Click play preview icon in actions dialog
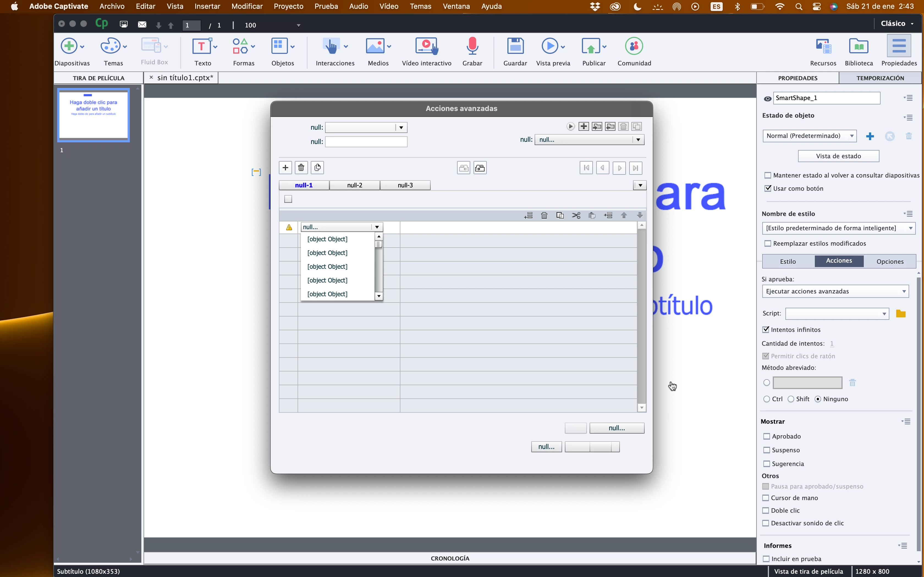 (570, 126)
